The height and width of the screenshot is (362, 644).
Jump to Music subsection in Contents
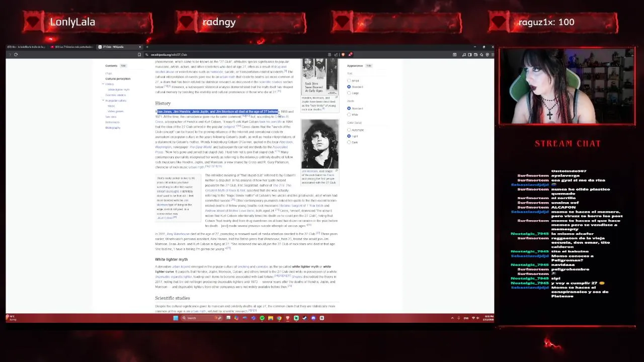click(x=111, y=106)
